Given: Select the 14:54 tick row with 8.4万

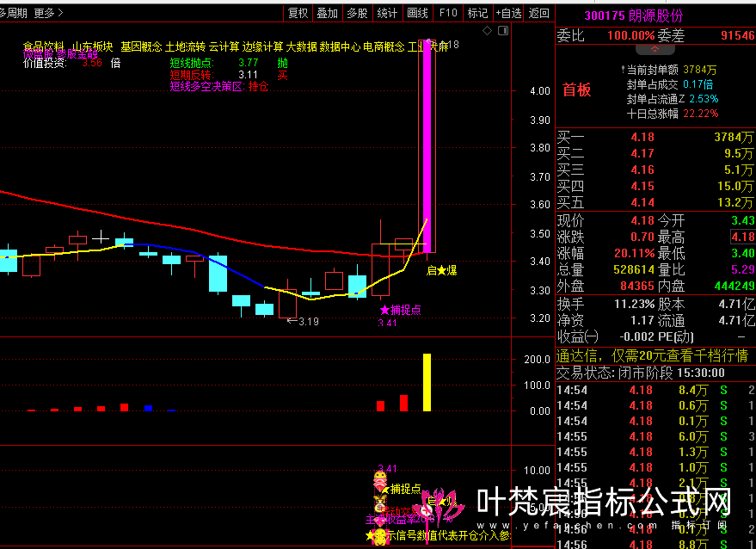Looking at the screenshot, I should tap(655, 391).
